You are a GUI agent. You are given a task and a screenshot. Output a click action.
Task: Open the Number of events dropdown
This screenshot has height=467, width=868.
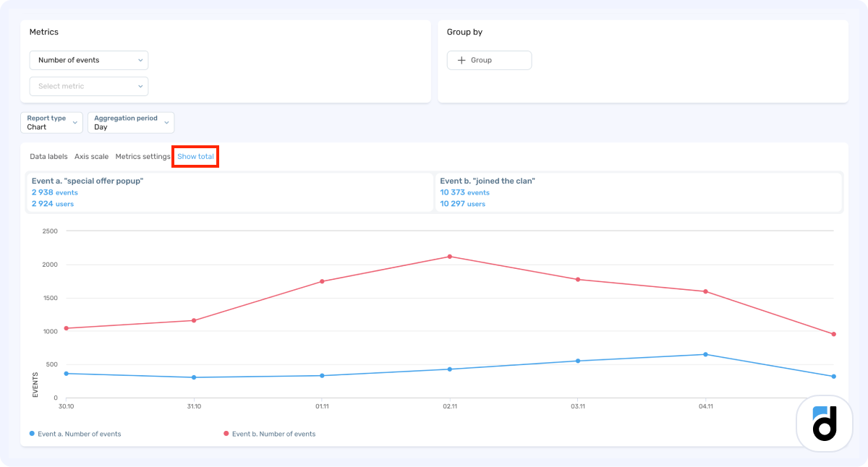pyautogui.click(x=89, y=60)
